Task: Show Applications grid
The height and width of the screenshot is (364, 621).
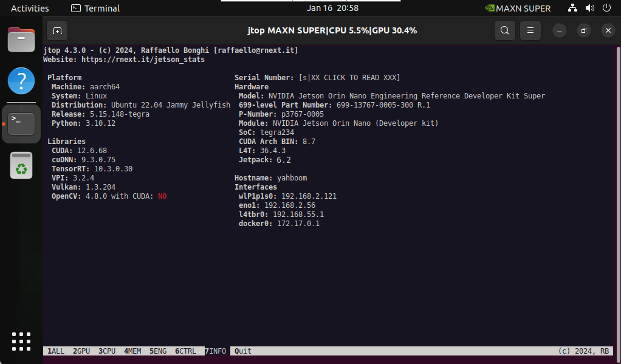Action: (21, 342)
